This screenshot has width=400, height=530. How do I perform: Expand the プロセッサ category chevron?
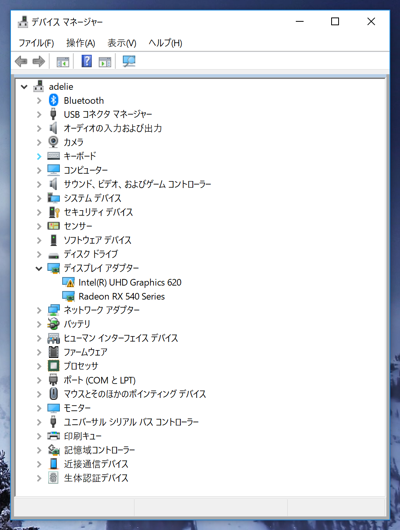tap(39, 366)
